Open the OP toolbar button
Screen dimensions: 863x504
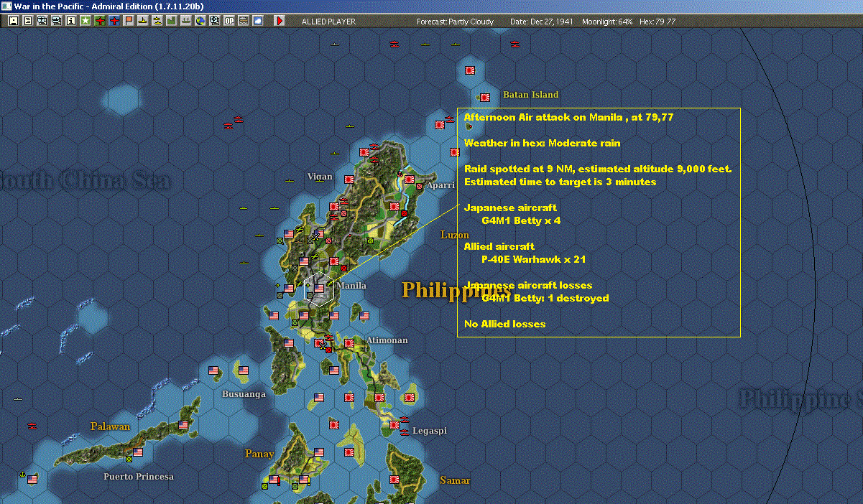coord(229,21)
